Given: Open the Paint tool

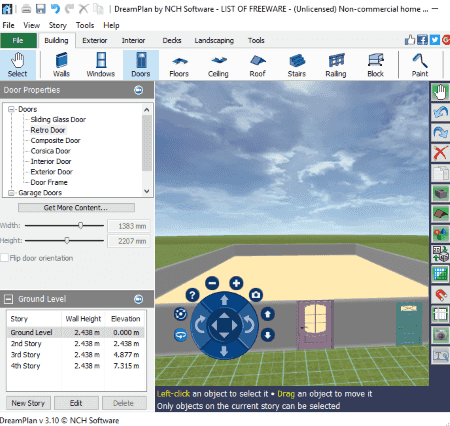Looking at the screenshot, I should (x=420, y=65).
